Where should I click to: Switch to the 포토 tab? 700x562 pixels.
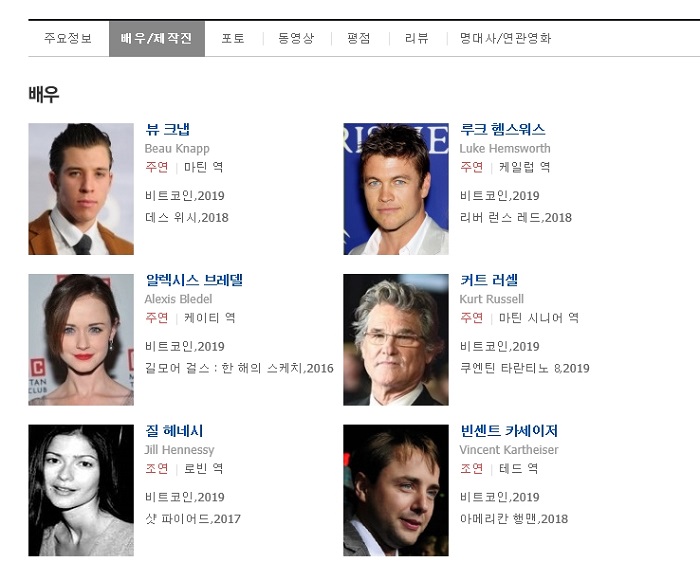pyautogui.click(x=233, y=38)
